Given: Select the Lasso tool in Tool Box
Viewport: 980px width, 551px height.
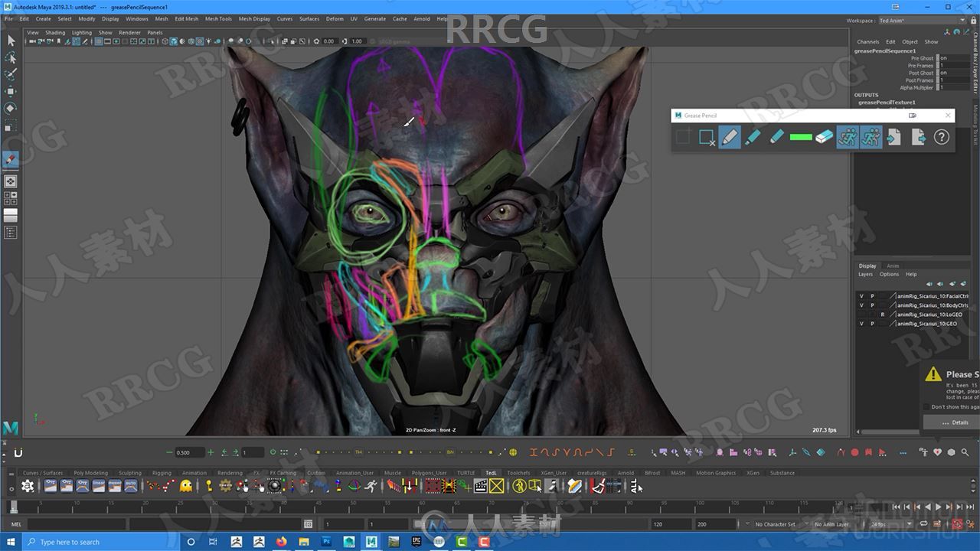Looking at the screenshot, I should click(11, 57).
